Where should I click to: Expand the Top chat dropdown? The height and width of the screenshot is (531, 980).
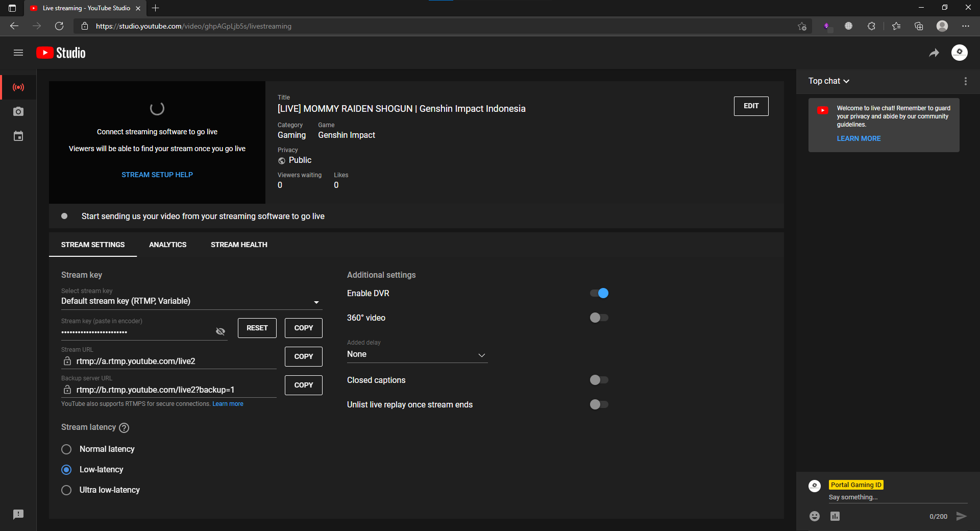pyautogui.click(x=829, y=81)
